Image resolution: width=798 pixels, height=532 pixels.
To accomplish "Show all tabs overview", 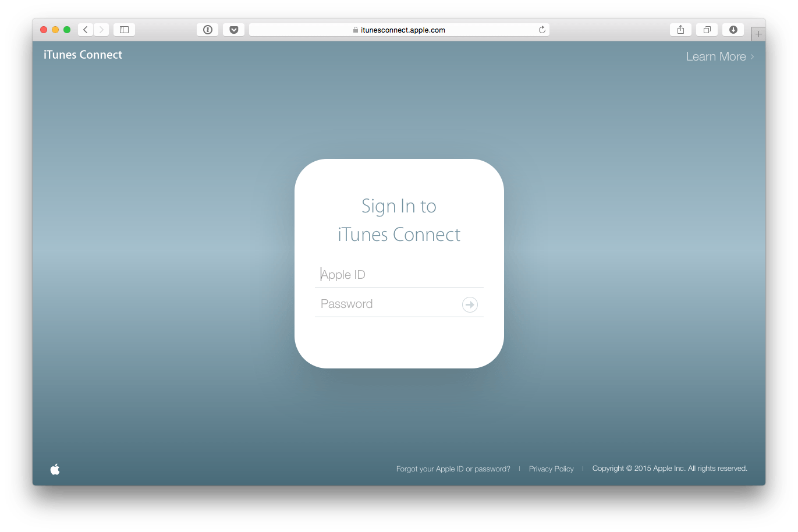I will click(x=707, y=29).
